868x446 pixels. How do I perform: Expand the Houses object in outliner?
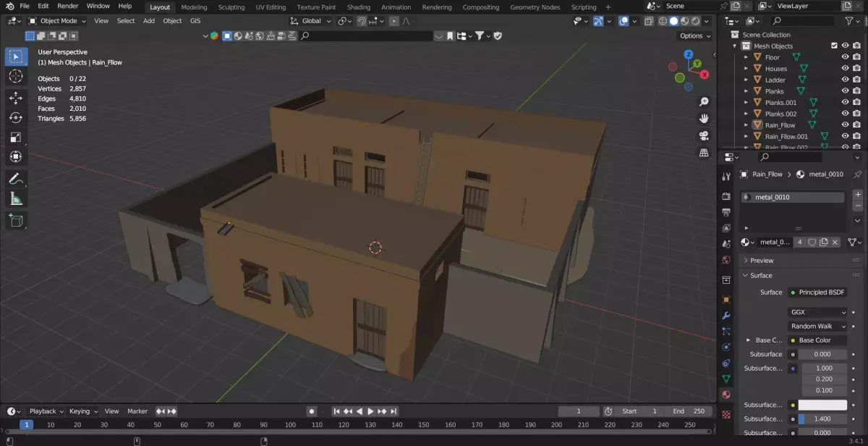pos(746,69)
